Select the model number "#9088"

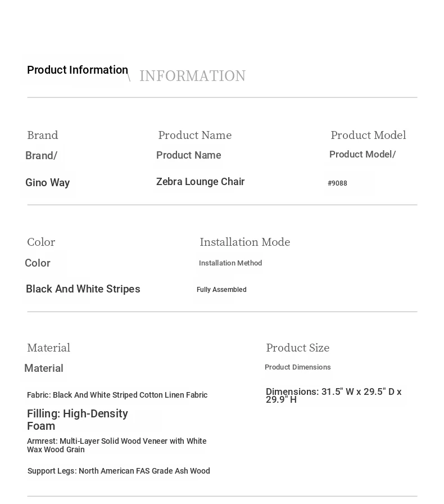337,183
